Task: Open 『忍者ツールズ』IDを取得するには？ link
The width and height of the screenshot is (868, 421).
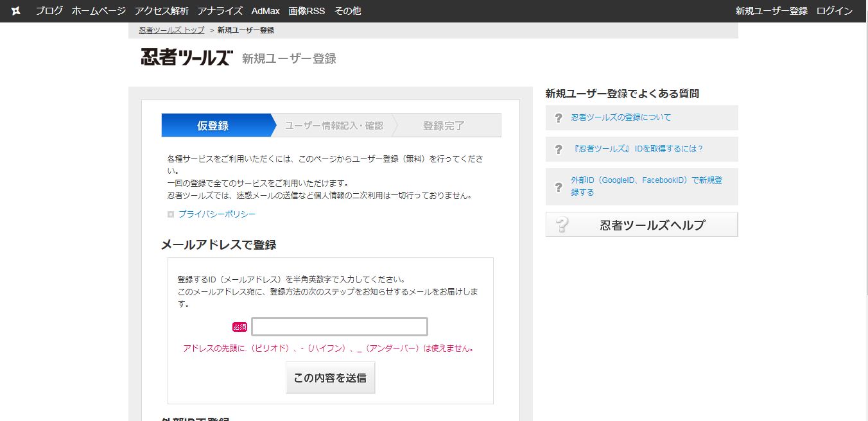Action: click(x=637, y=148)
